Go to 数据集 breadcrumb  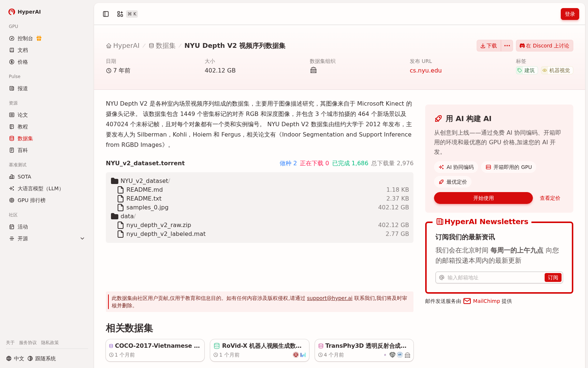[x=162, y=46]
